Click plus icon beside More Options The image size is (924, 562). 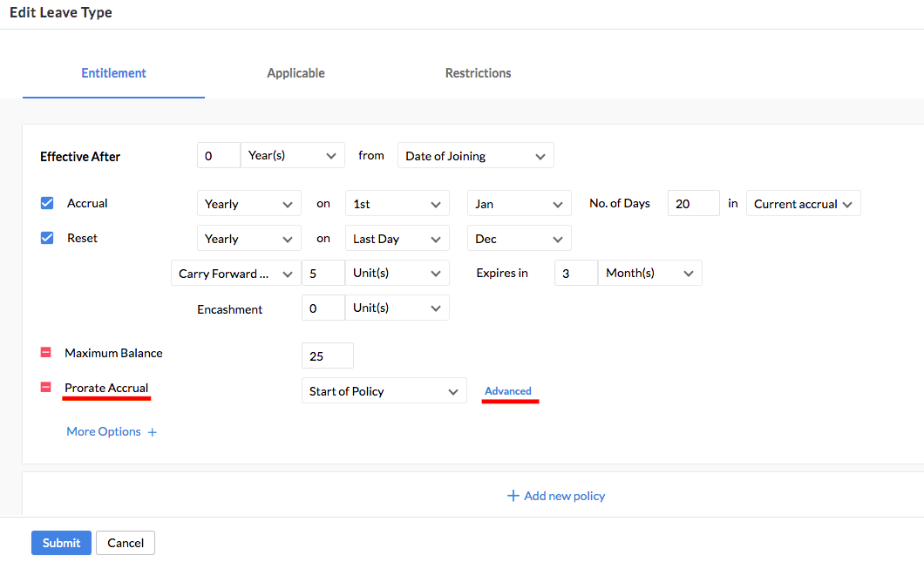pyautogui.click(x=152, y=432)
